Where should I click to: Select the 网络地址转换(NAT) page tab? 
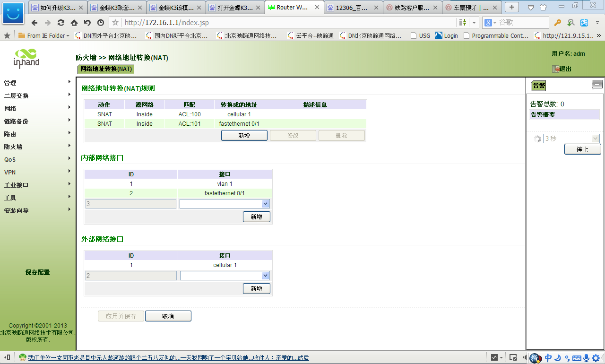[x=106, y=69]
